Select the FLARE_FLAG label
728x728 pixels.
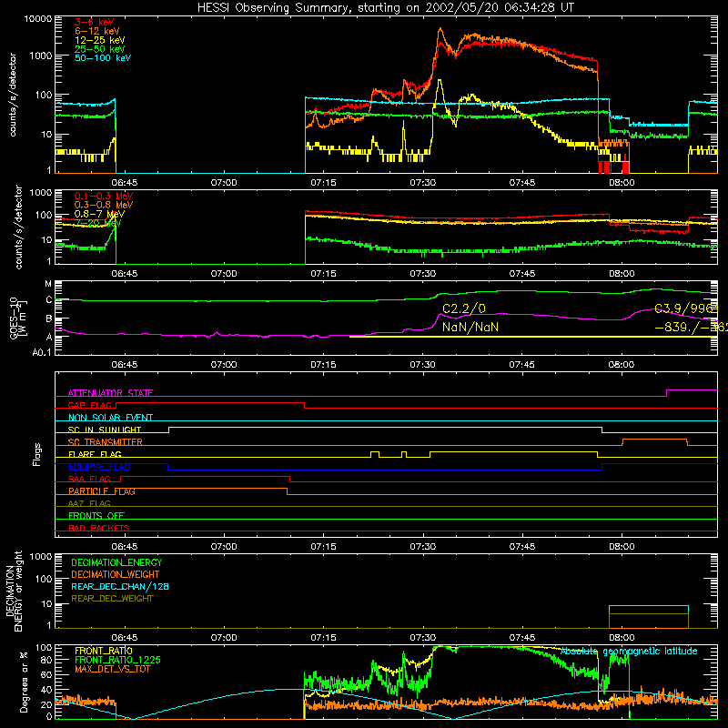[x=95, y=454]
